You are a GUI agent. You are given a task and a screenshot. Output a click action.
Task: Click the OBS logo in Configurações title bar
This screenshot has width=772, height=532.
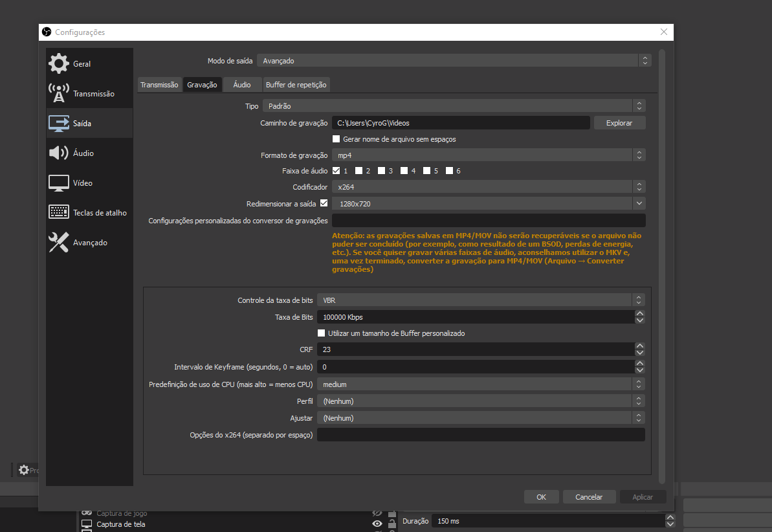47,32
